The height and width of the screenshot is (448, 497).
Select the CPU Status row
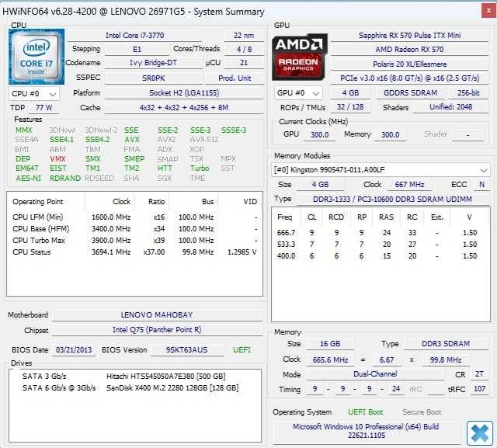(134, 252)
